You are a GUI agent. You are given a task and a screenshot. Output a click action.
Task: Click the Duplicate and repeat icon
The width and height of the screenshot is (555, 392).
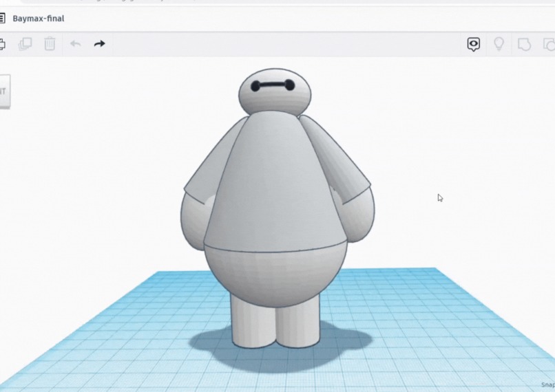tap(25, 44)
